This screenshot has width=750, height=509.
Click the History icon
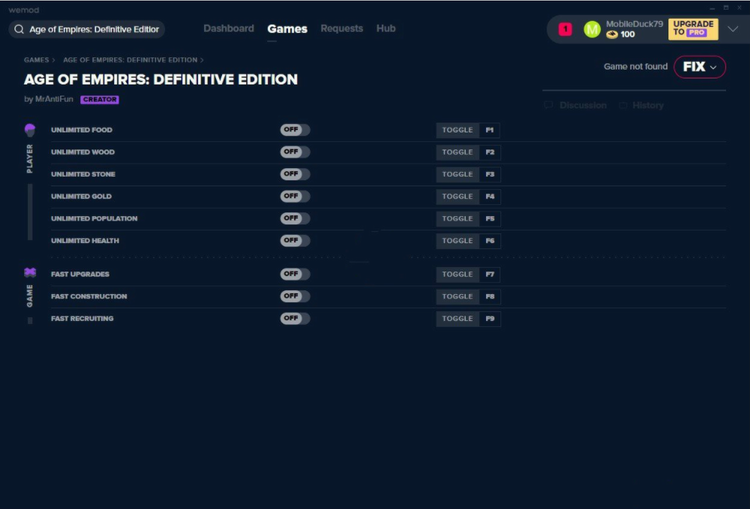pyautogui.click(x=623, y=105)
